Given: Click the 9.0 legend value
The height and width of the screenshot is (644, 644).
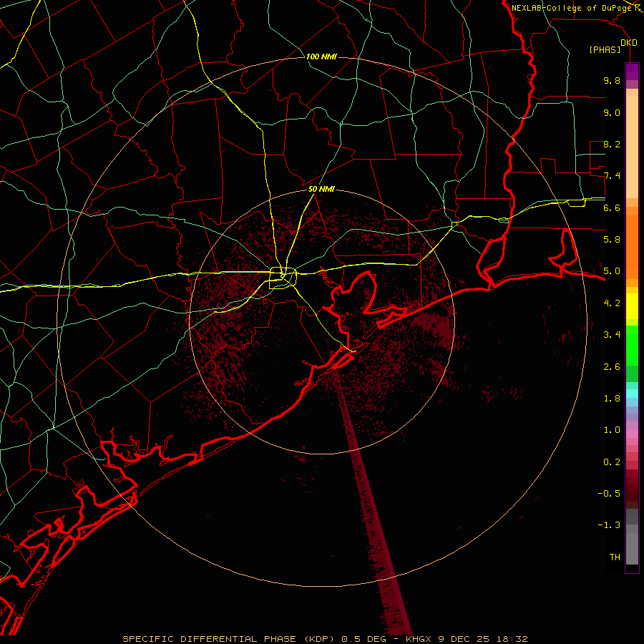Looking at the screenshot, I should (x=612, y=112).
